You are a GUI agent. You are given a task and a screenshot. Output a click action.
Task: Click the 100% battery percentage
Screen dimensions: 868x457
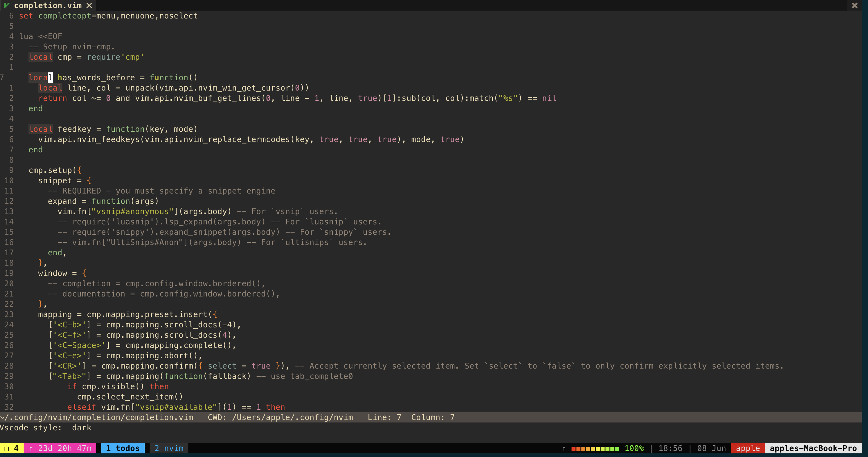click(x=634, y=448)
